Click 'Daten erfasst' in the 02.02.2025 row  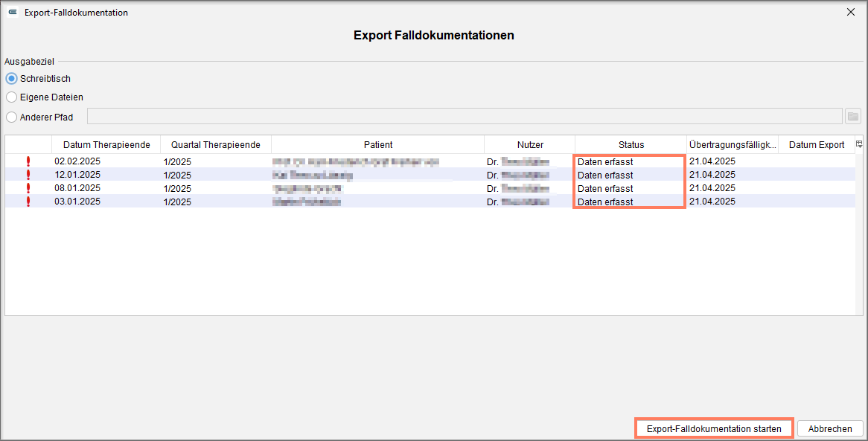coord(605,162)
